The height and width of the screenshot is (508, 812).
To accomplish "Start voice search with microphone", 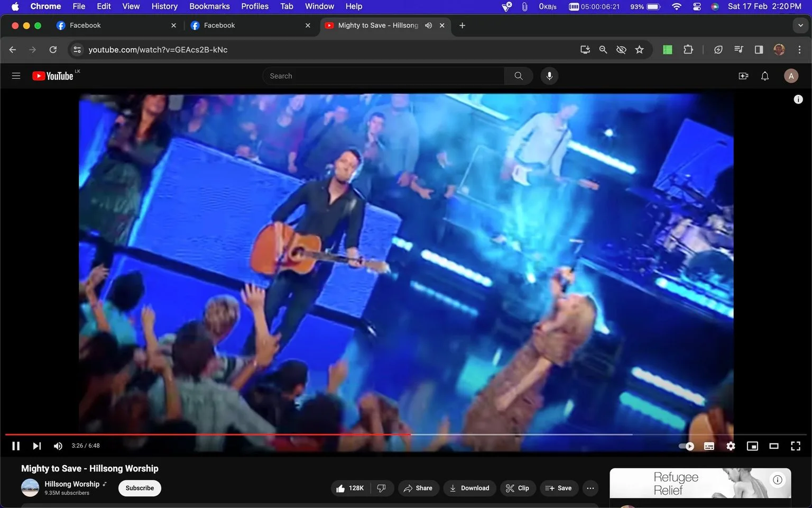I will tap(549, 76).
